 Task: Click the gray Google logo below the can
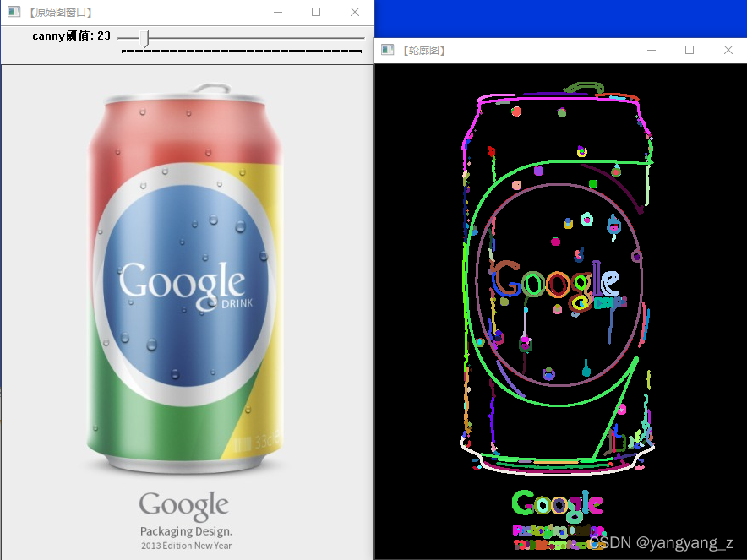tap(184, 506)
